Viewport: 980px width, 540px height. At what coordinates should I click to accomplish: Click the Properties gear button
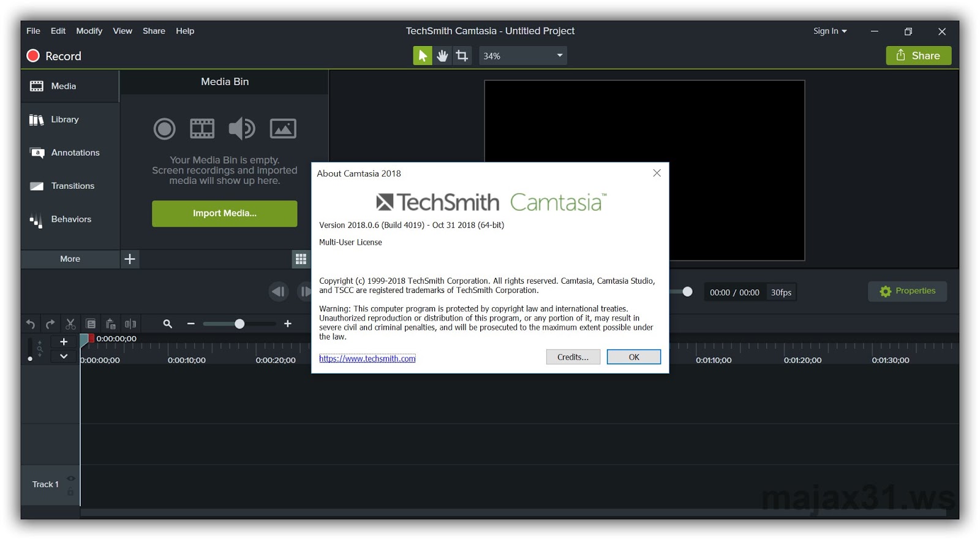coord(907,291)
